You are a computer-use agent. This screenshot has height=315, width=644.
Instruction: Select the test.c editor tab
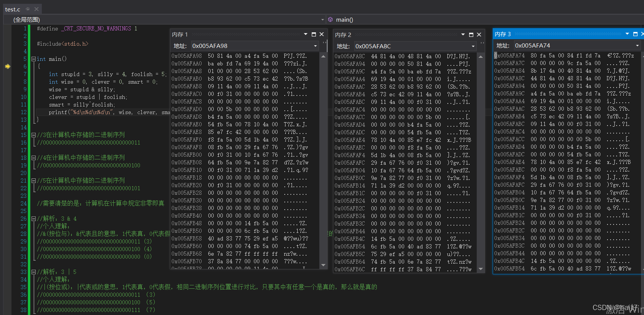pos(13,9)
